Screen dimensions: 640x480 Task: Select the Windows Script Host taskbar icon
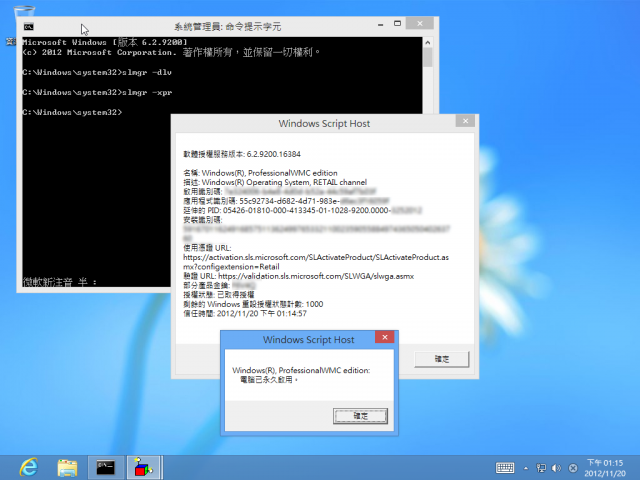pyautogui.click(x=144, y=467)
